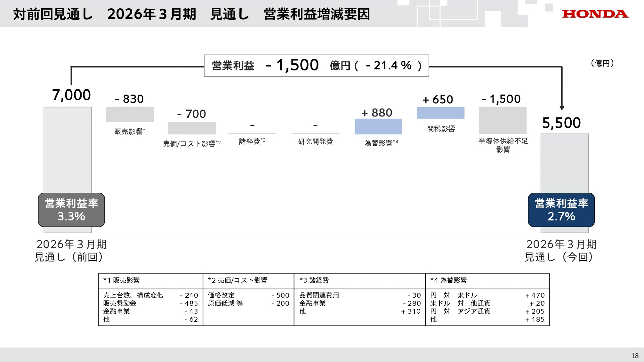Select the 関税影響 +650 blue bar
The height and width of the screenshot is (362, 644).
tap(440, 113)
